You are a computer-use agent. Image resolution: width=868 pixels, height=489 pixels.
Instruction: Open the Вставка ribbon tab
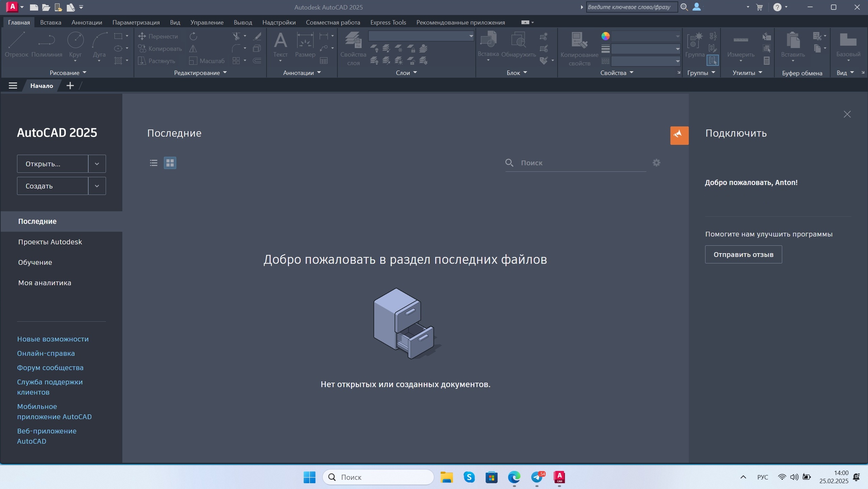[51, 22]
